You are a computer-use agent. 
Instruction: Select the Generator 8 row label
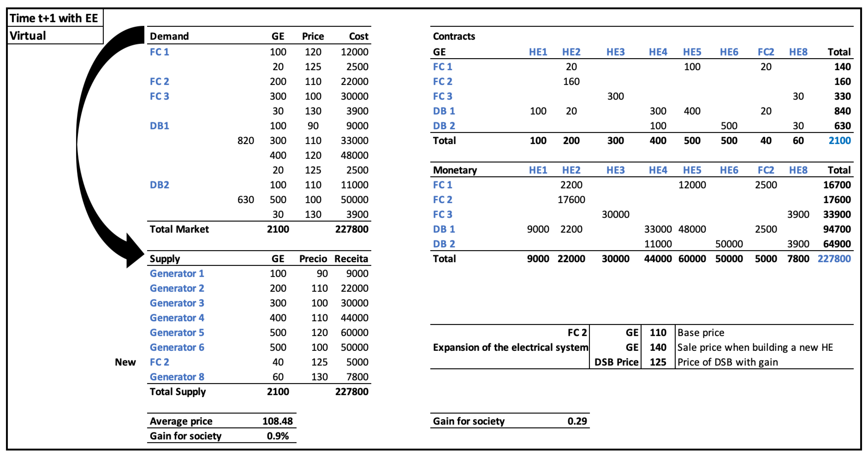[x=177, y=377]
